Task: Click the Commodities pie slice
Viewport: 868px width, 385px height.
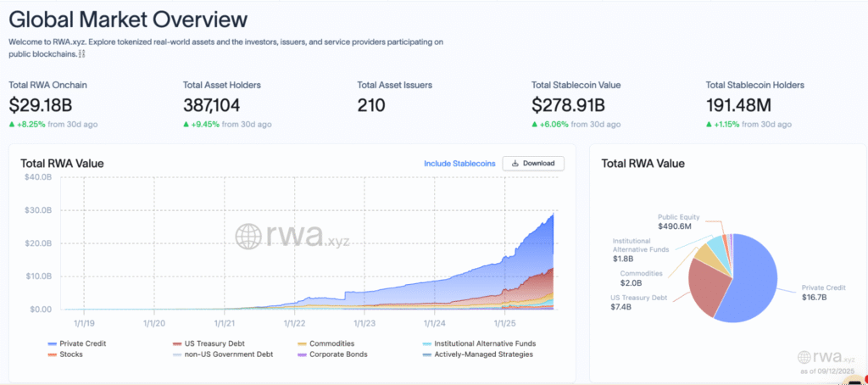Action: pyautogui.click(x=706, y=254)
